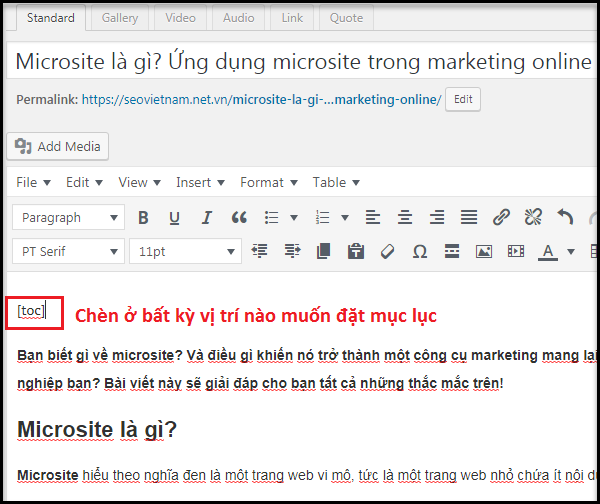600x504 pixels.
Task: Toggle underline formatting
Action: coord(175,217)
